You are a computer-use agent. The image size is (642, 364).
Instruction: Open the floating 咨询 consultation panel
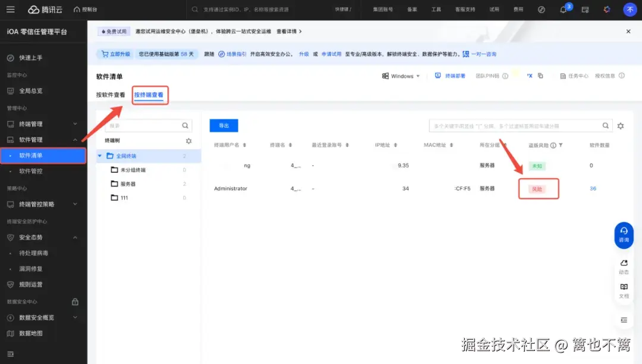[624, 235]
